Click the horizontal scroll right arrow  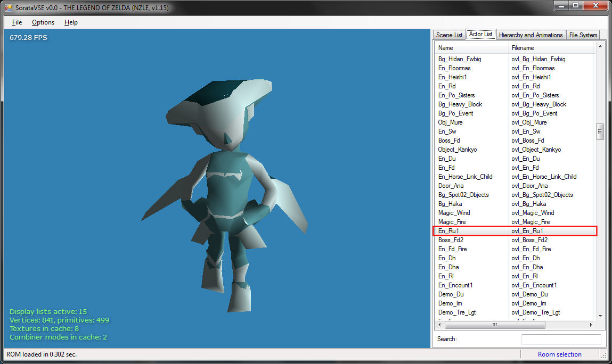click(591, 325)
